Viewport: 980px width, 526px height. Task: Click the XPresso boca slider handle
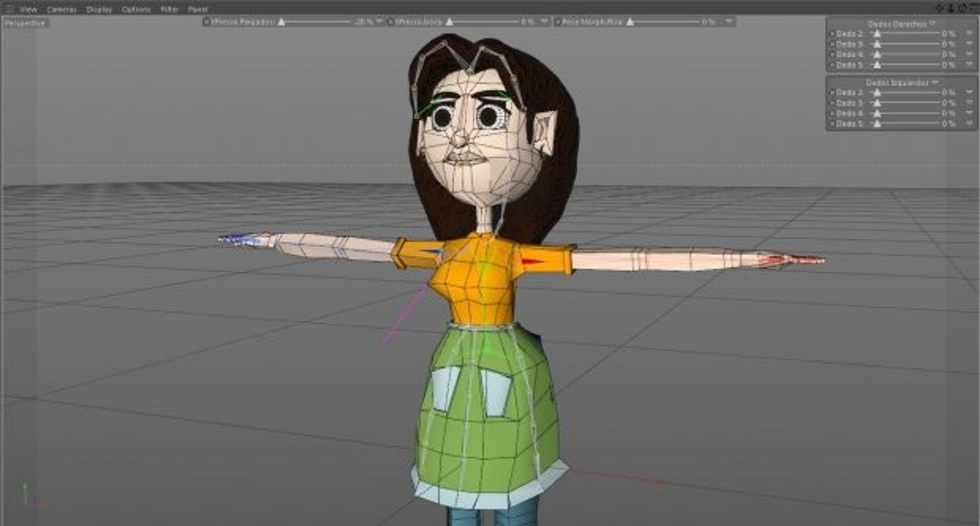coord(449,22)
